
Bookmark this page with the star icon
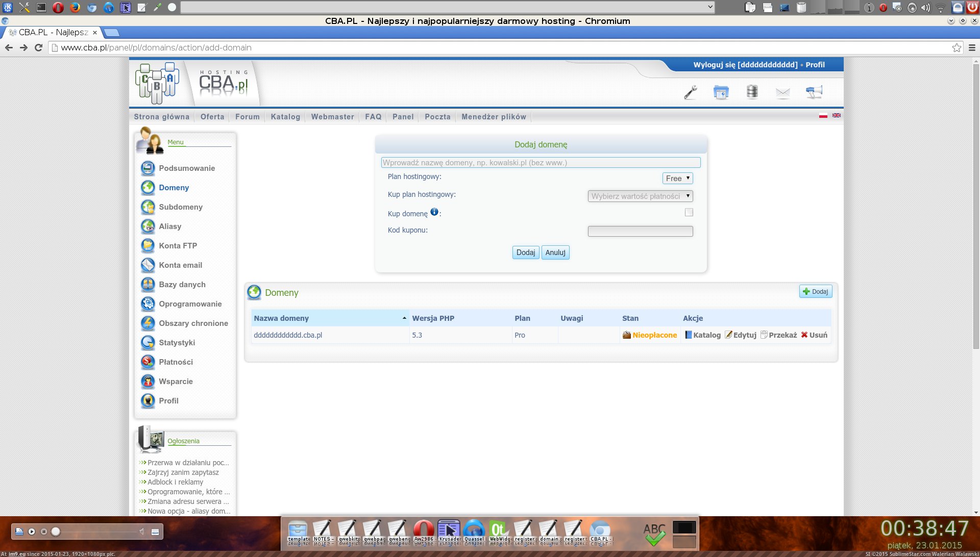point(957,47)
